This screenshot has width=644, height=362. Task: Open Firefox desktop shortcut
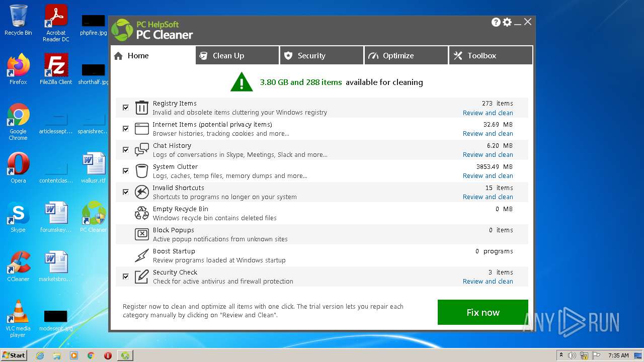click(x=18, y=69)
